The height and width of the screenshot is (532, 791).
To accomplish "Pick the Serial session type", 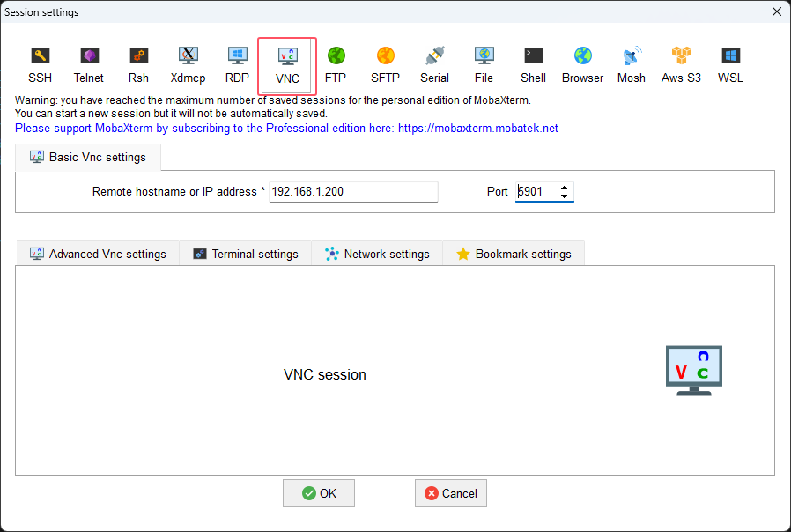I will coord(434,65).
